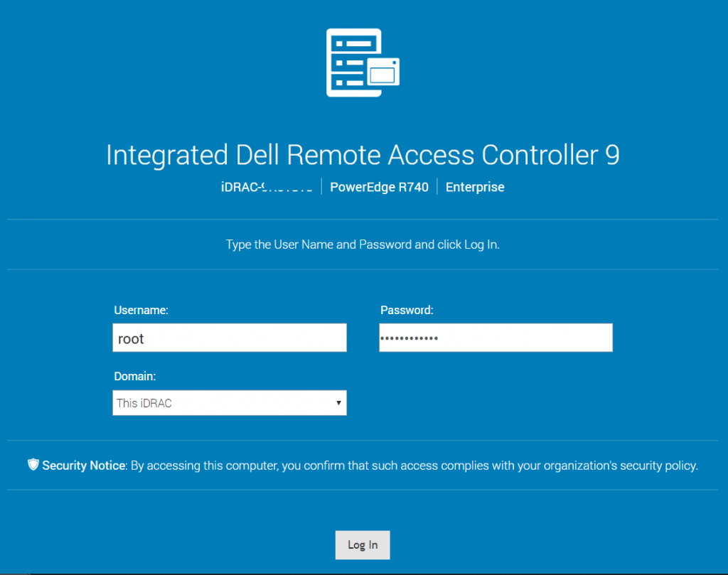728x575 pixels.
Task: Click the 'Type the User Name and Password' instruction
Action: pyautogui.click(x=363, y=244)
